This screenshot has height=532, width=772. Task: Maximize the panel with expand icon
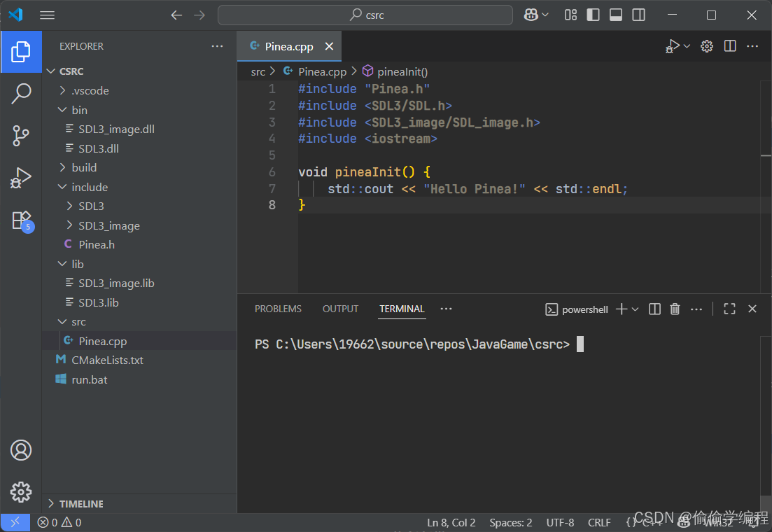tap(729, 308)
